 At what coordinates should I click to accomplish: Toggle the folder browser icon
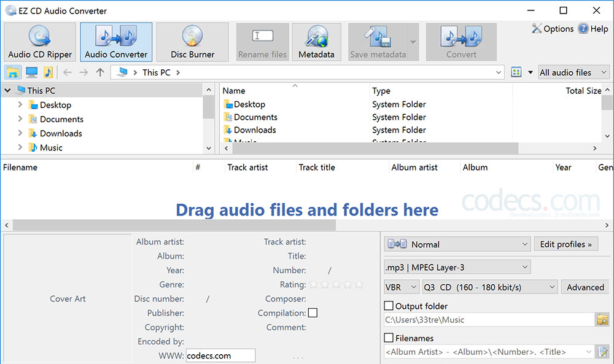click(x=12, y=72)
